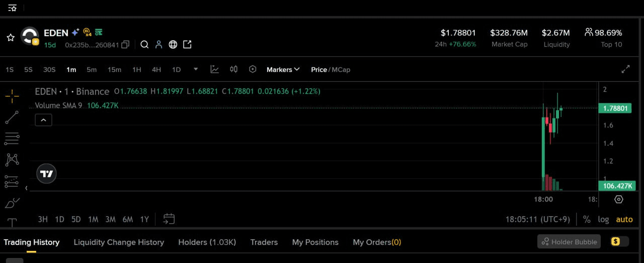Image resolution: width=644 pixels, height=263 pixels.
Task: Favorite EDEN with the star icon
Action: (x=11, y=37)
